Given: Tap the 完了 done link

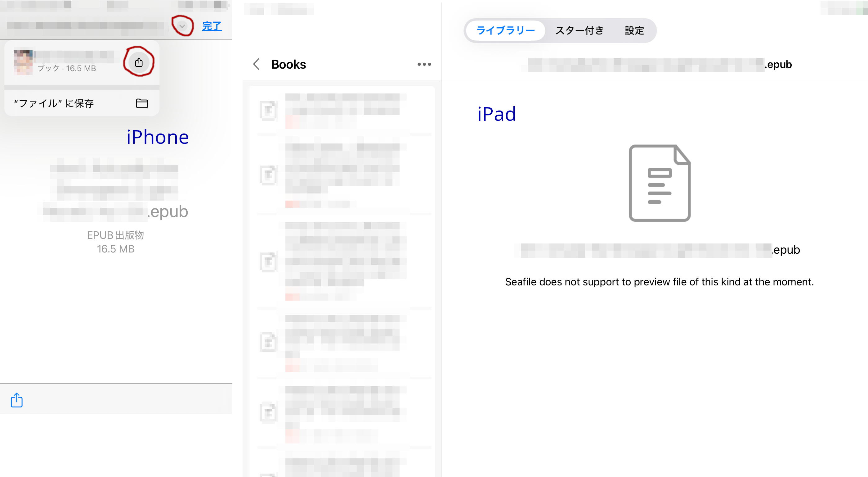Looking at the screenshot, I should [x=212, y=26].
